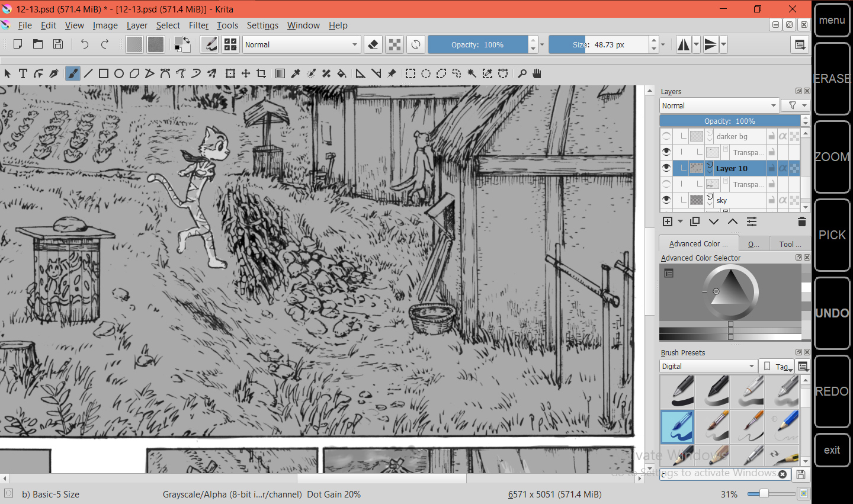The image size is (853, 504).
Task: Select the Crop tool
Action: point(261,73)
